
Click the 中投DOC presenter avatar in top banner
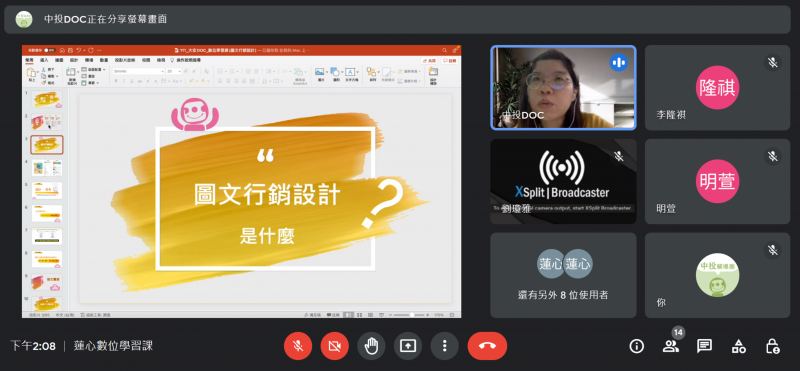23,19
